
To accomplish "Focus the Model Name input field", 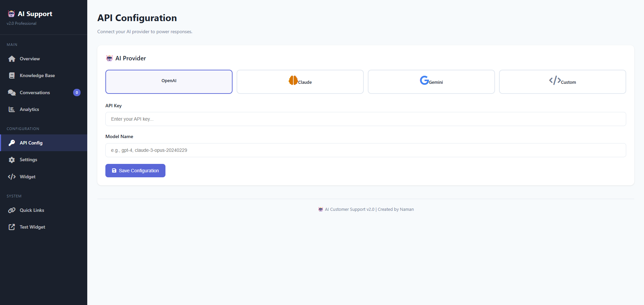I will coord(366,150).
